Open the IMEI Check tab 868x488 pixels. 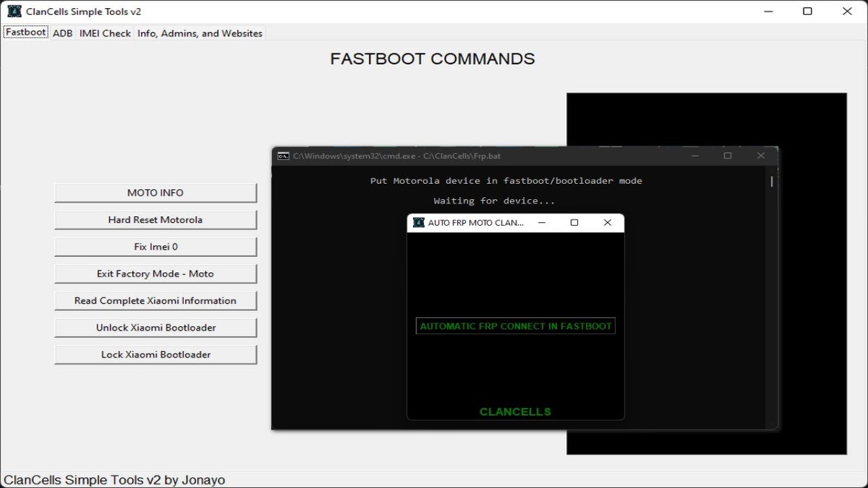pos(105,33)
